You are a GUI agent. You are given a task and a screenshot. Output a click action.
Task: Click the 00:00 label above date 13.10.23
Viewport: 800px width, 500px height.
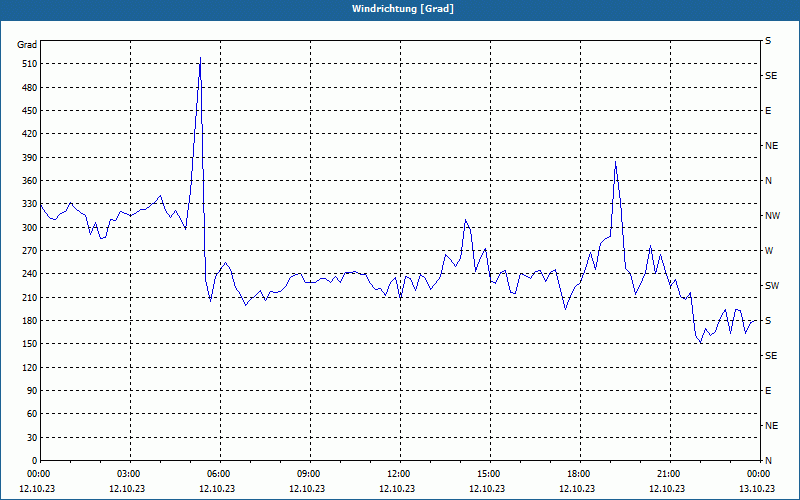759,474
